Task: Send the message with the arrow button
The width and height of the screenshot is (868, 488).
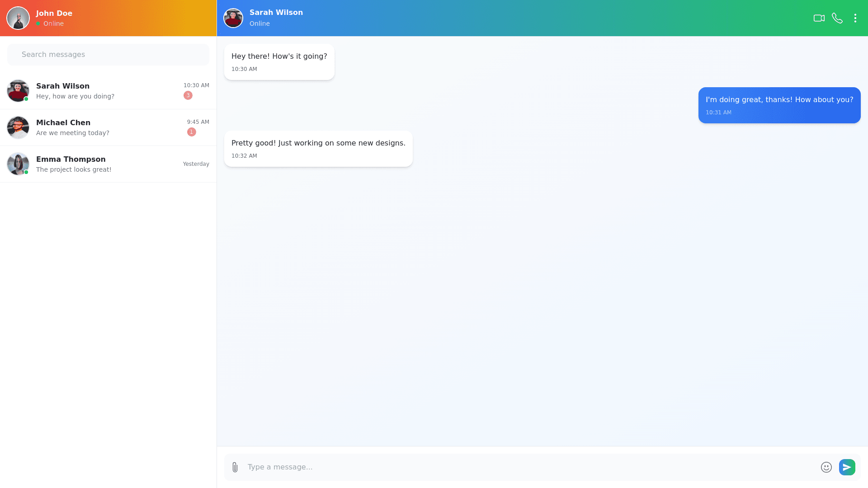Action: 847,467
